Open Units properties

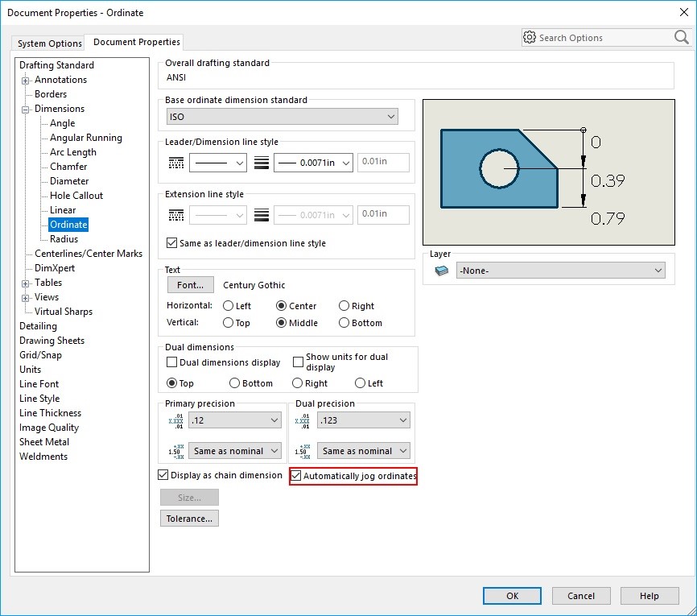pyautogui.click(x=31, y=369)
